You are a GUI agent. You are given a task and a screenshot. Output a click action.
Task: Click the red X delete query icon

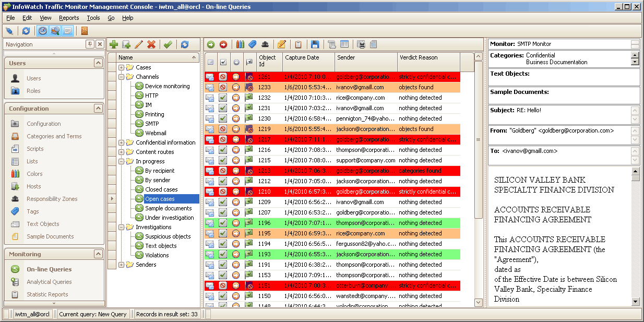point(151,45)
